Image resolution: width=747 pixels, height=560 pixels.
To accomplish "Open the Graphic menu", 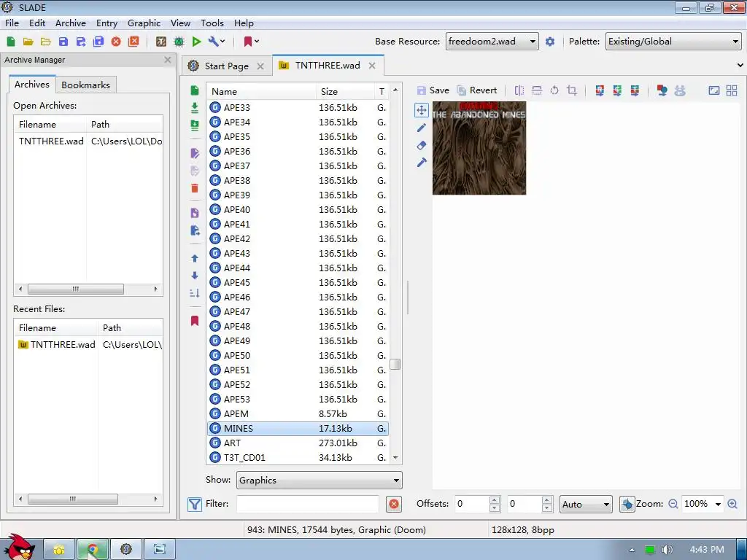I will [x=144, y=23].
